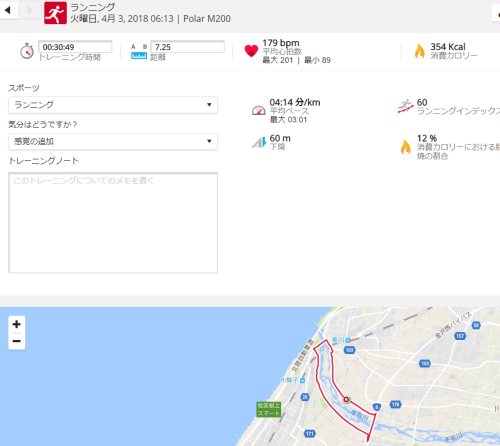Click the ランニング session title

click(93, 7)
